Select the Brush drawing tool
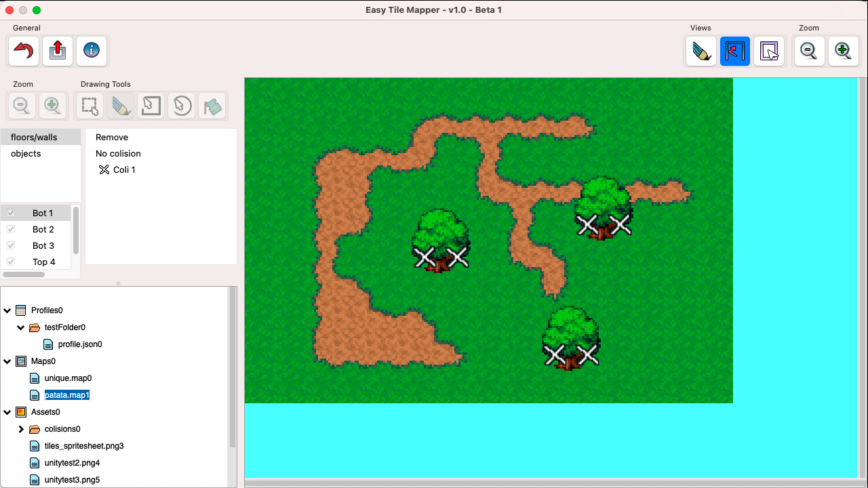This screenshot has width=868, height=488. click(120, 106)
